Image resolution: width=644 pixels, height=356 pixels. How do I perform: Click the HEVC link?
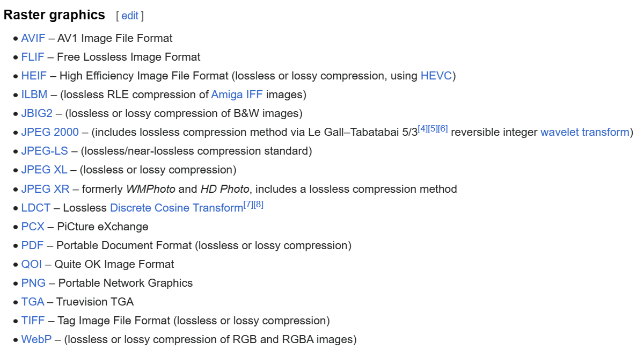pyautogui.click(x=436, y=76)
